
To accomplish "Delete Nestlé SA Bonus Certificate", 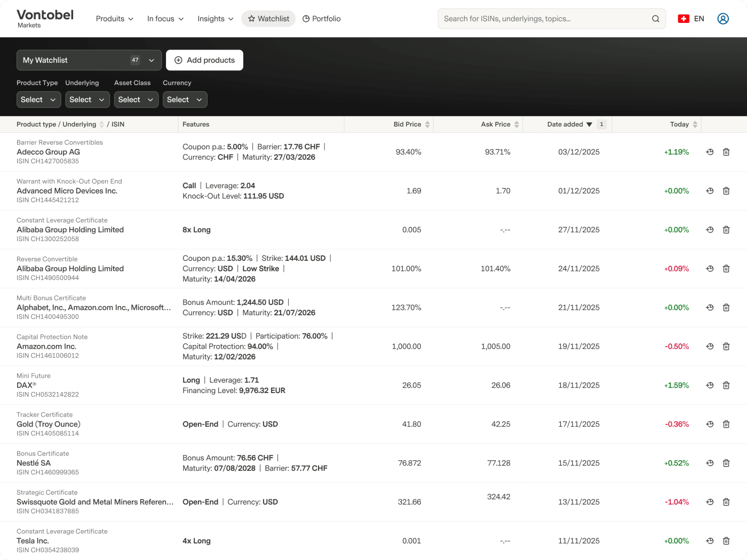I will (726, 463).
